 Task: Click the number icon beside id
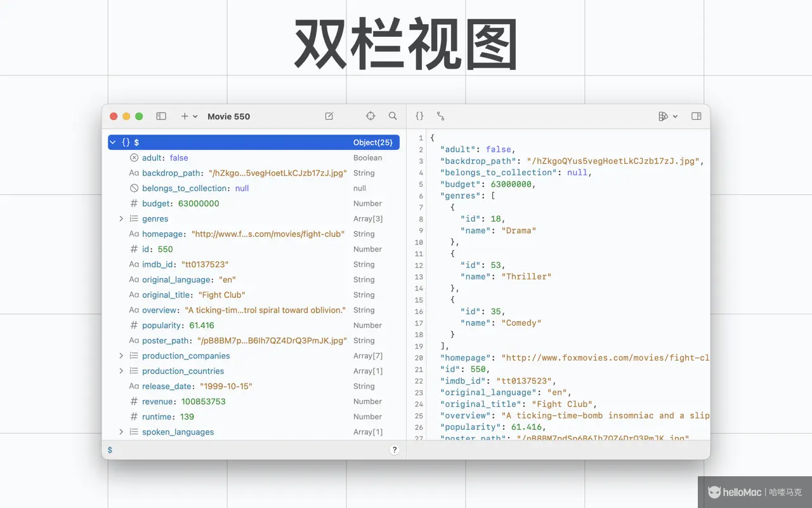[x=134, y=249]
